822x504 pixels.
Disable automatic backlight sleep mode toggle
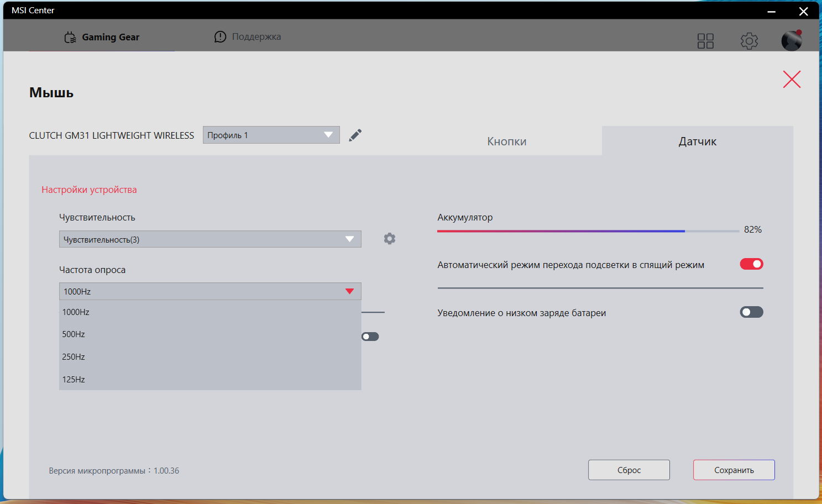751,264
